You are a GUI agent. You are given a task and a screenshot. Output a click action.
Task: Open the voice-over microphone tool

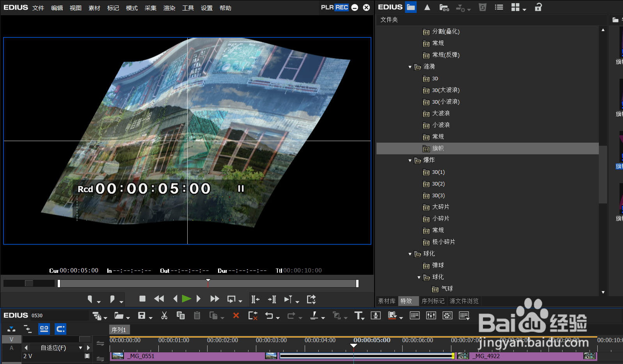376,316
